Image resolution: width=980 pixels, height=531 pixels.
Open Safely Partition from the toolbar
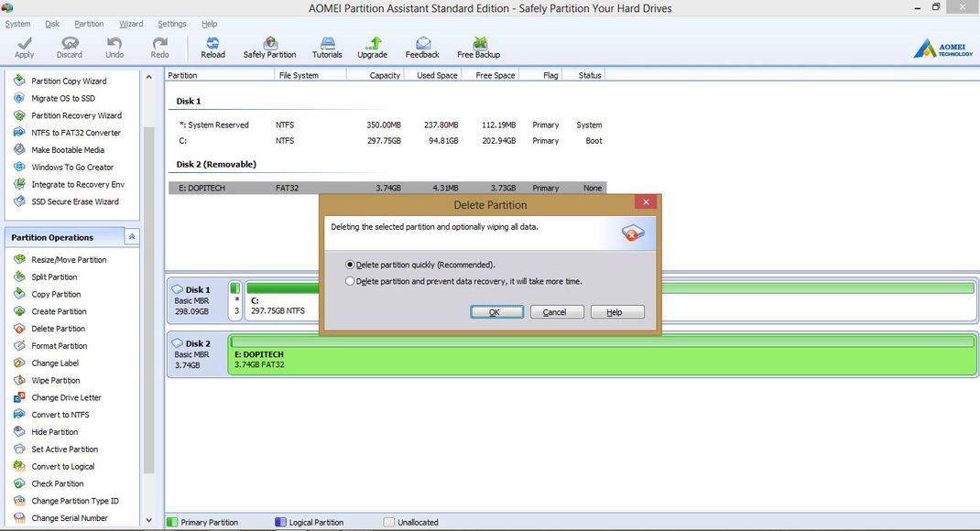268,46
